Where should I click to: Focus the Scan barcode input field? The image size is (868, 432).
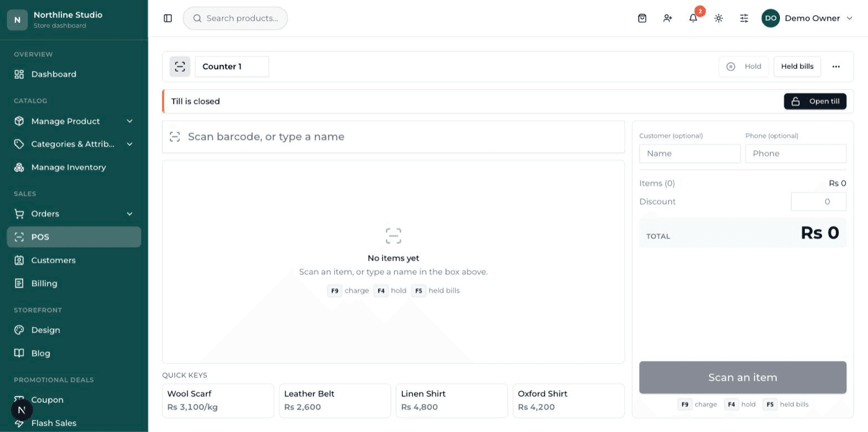pos(394,137)
